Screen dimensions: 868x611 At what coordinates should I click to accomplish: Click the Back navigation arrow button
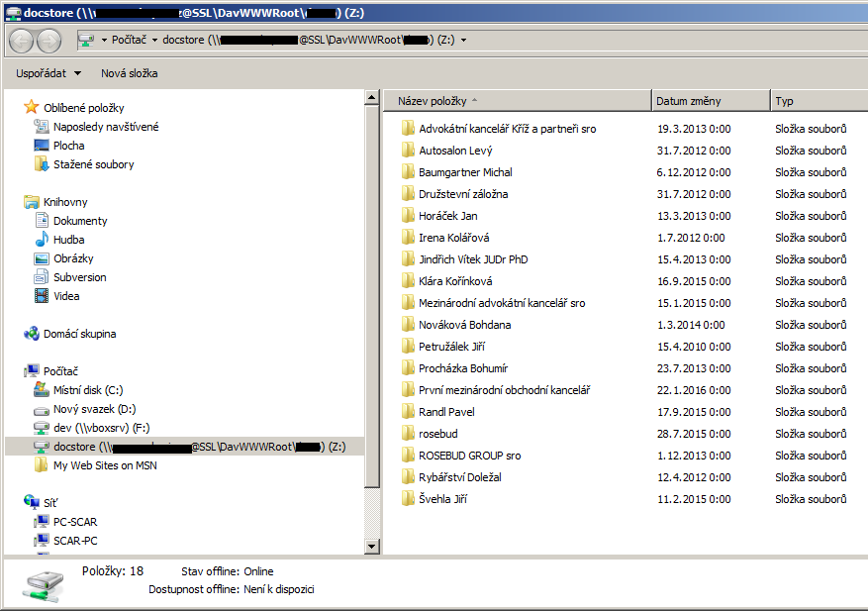click(21, 41)
